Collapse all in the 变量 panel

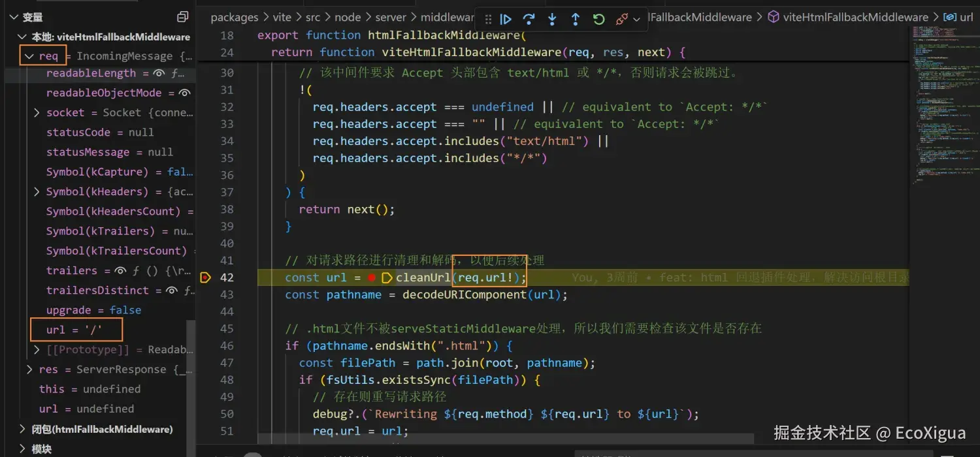coord(183,17)
